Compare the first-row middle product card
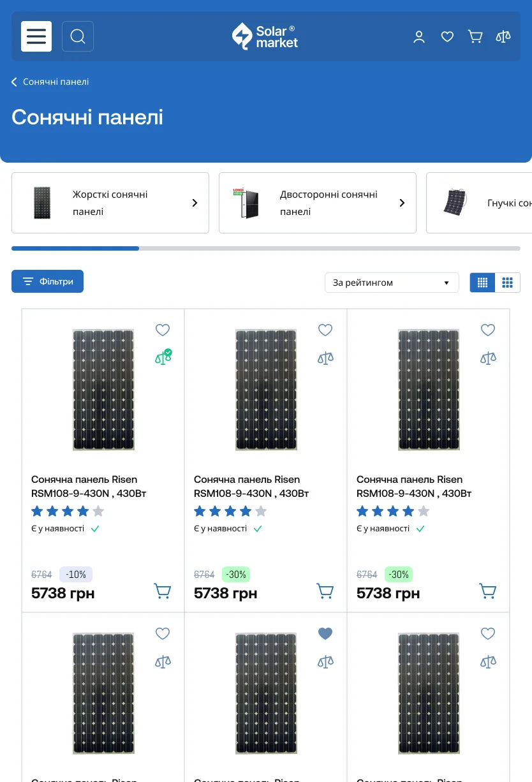 pyautogui.click(x=325, y=358)
